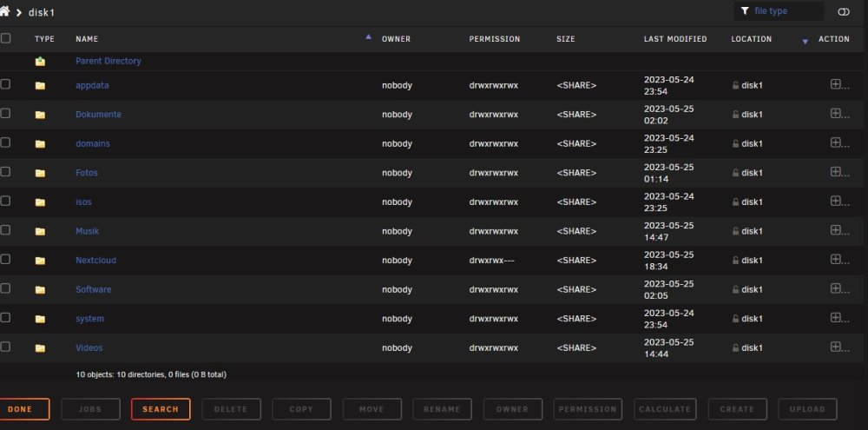868x430 pixels.
Task: Click the folder icon for domains
Action: pos(40,144)
